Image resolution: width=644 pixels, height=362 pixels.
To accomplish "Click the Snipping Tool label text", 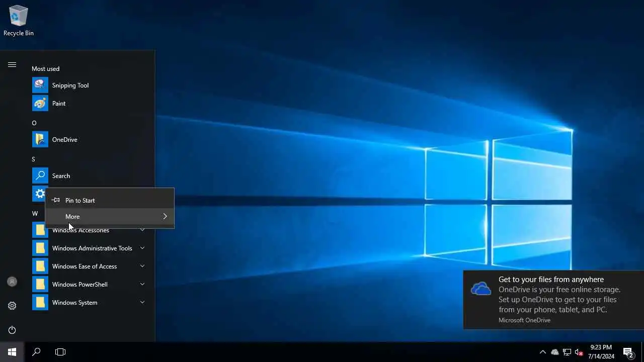I will pos(70,85).
